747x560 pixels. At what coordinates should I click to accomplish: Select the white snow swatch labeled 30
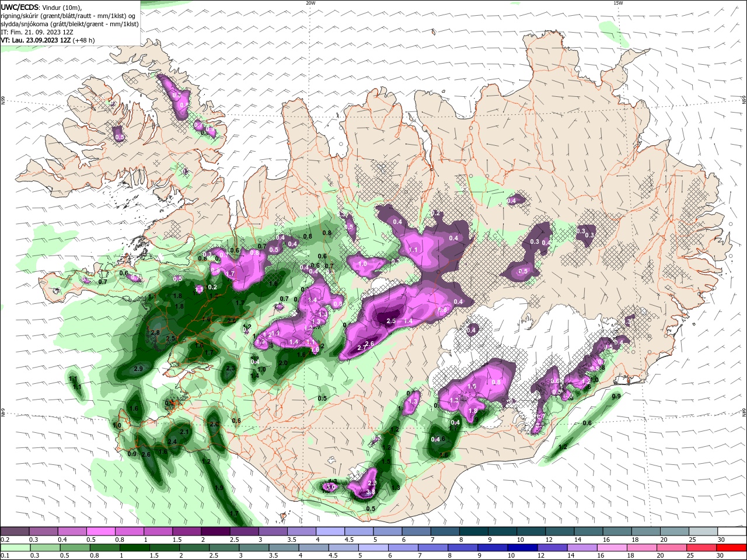(x=732, y=531)
